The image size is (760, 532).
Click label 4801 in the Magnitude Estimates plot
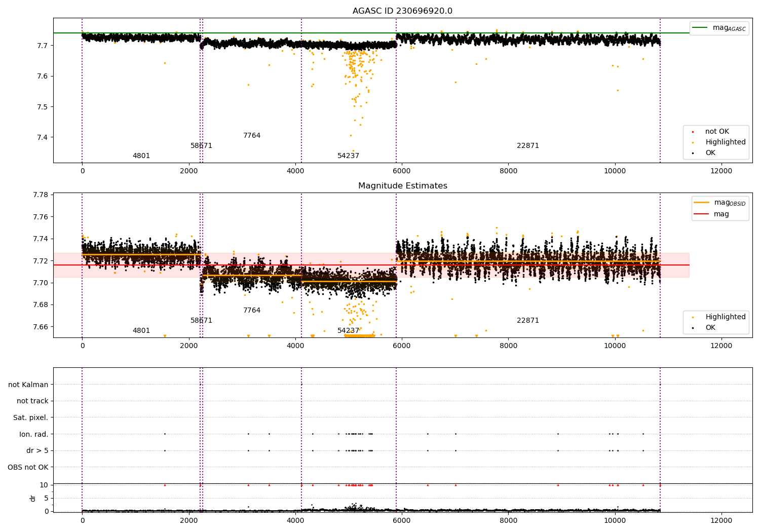(x=141, y=331)
